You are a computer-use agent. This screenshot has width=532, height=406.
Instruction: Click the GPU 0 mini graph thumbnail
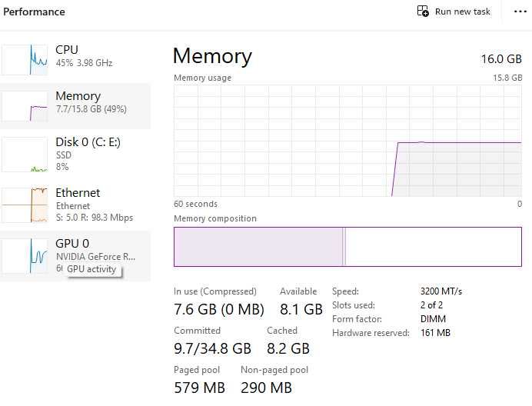[x=25, y=256]
